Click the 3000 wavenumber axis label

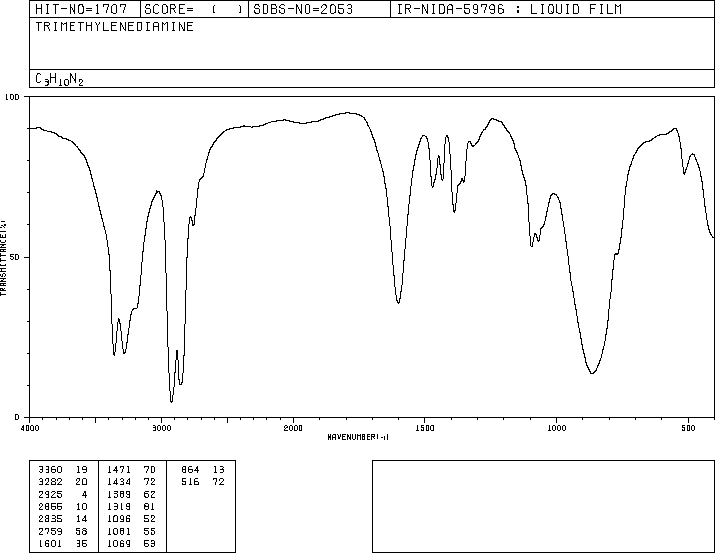(x=161, y=428)
